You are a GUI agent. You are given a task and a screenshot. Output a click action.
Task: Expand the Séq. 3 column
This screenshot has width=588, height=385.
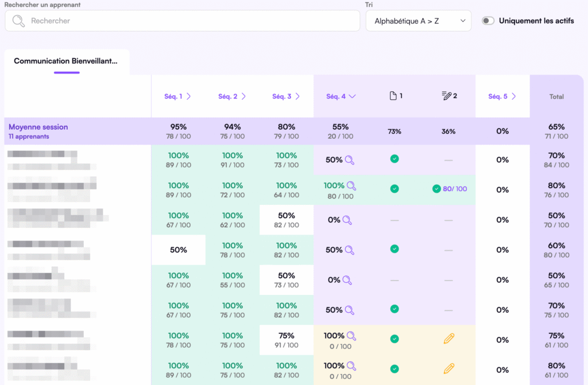click(x=286, y=96)
